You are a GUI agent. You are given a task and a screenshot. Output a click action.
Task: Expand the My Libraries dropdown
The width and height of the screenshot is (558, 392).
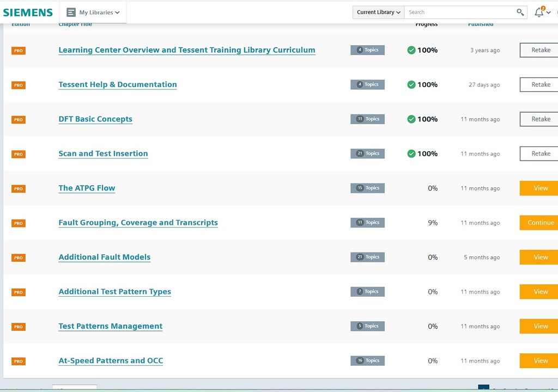point(93,12)
